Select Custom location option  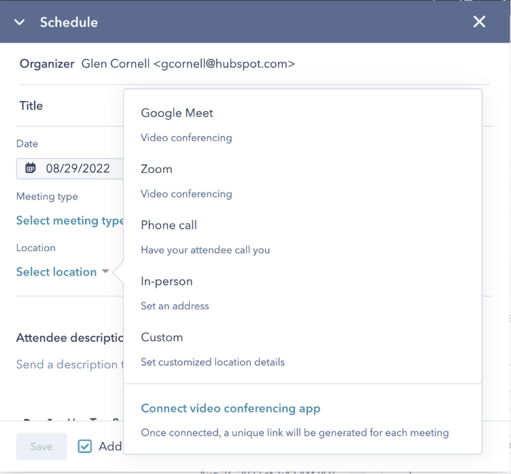[x=303, y=349]
